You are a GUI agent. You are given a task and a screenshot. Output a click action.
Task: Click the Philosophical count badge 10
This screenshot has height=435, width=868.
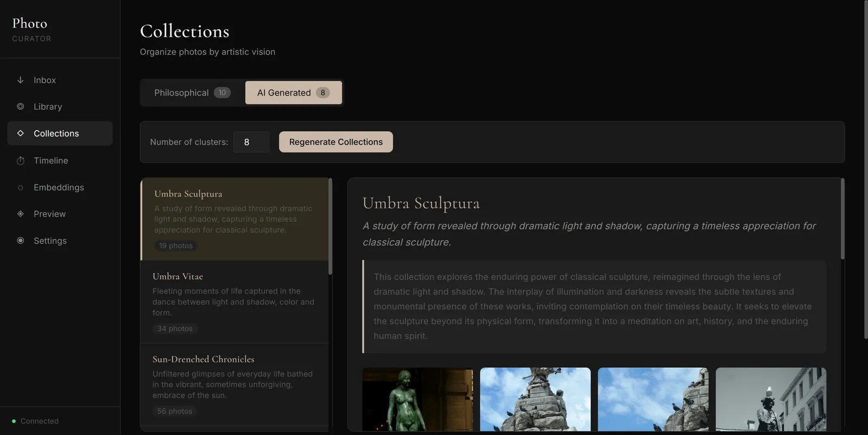pos(222,93)
